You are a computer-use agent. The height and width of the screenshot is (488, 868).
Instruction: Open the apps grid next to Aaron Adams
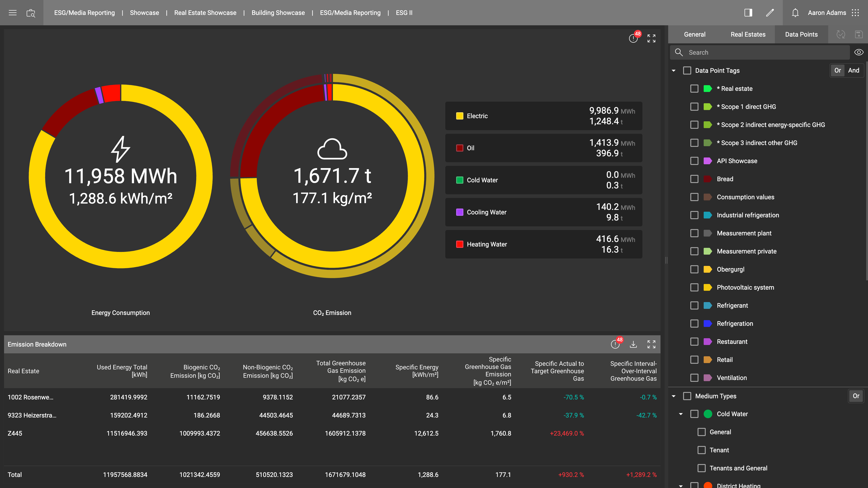(x=855, y=13)
